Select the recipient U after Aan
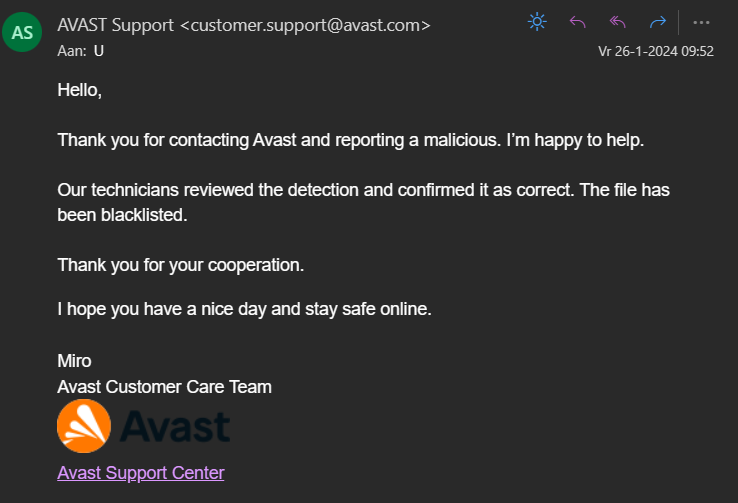 pos(99,50)
